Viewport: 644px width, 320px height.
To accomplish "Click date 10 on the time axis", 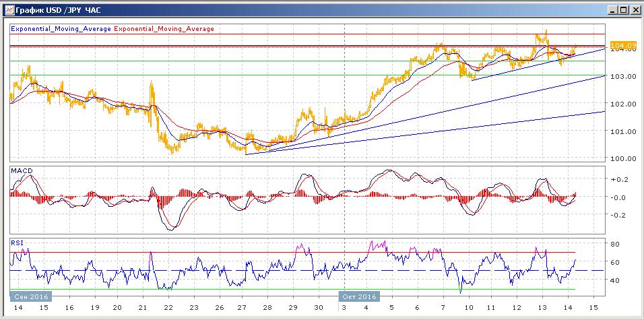I will click(467, 307).
